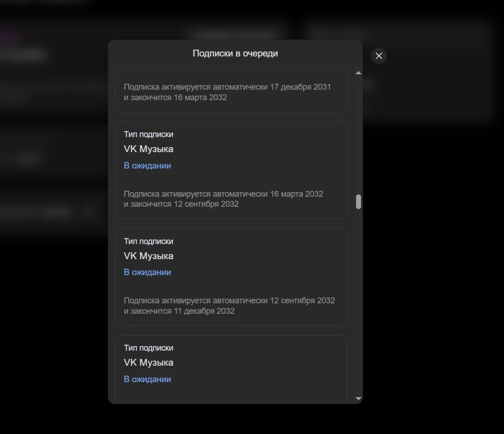
Task: Click 'VK Музыка' in the 12 сентября 2032 card
Action: [148, 256]
